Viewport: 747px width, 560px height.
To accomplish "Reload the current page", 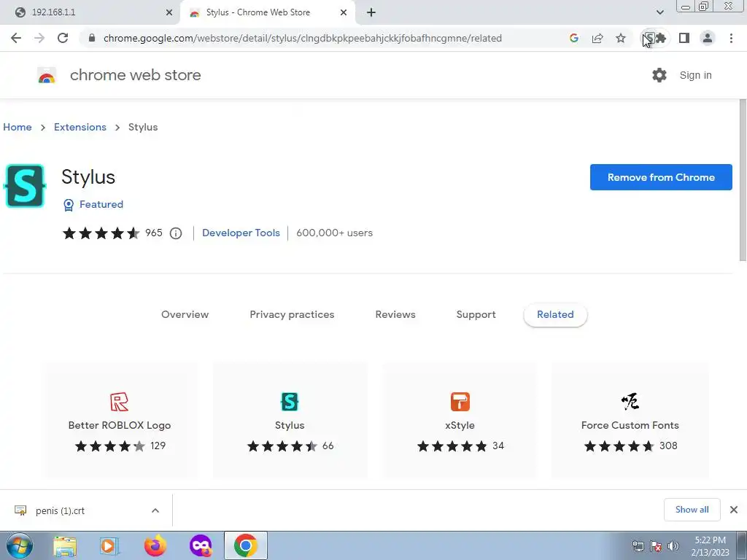I will click(x=63, y=38).
